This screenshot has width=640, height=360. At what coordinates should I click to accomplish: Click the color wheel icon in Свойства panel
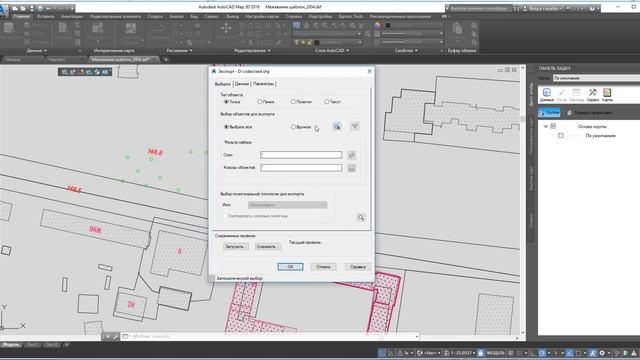tap(377, 25)
